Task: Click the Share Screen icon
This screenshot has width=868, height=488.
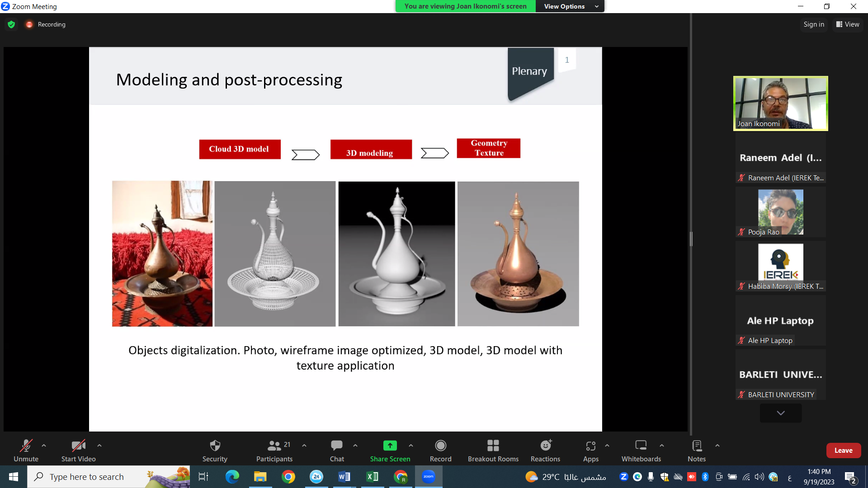Action: pos(390,446)
